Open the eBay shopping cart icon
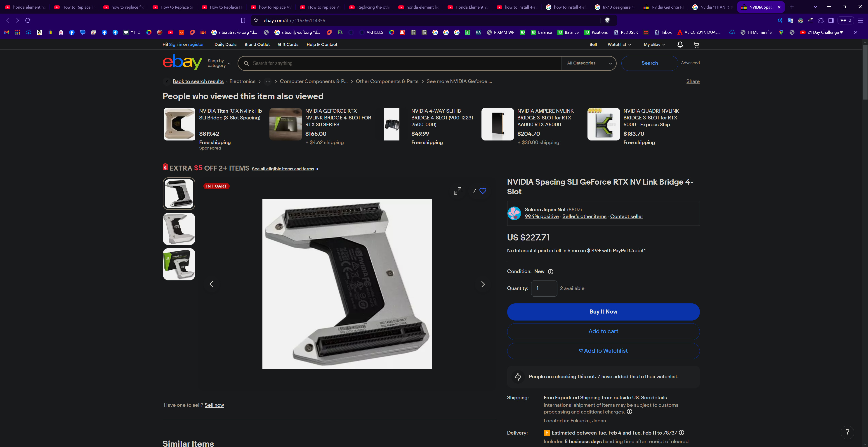Image resolution: width=868 pixels, height=447 pixels. [x=696, y=45]
